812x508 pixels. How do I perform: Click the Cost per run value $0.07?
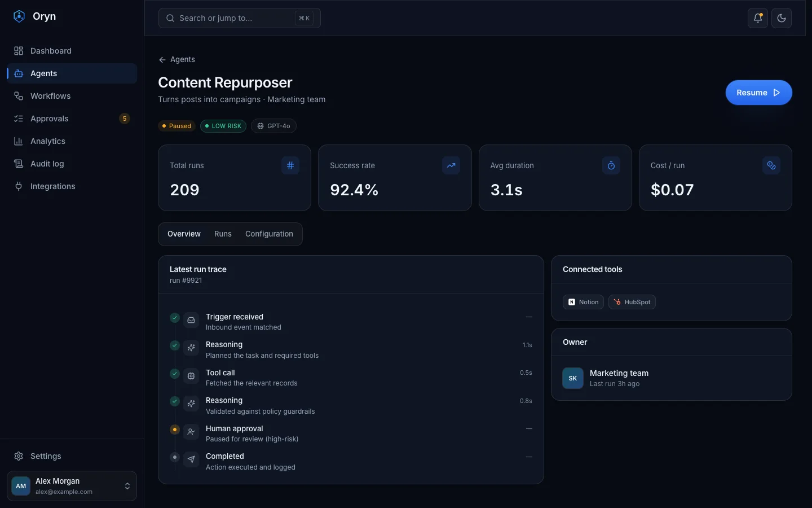(x=672, y=190)
